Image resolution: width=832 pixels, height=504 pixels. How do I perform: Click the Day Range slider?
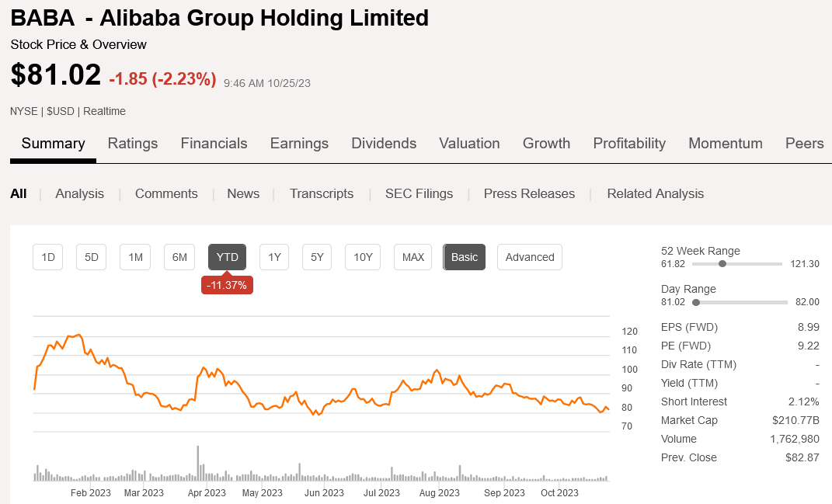(x=740, y=302)
